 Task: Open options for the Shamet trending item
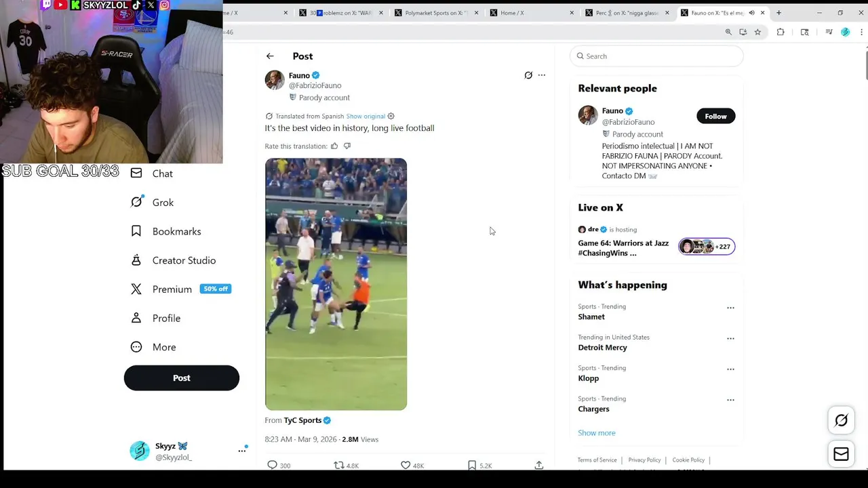coord(730,308)
